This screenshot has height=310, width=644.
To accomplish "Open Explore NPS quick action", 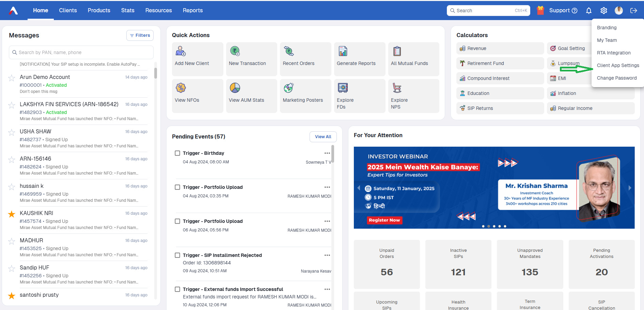I will coord(413,96).
